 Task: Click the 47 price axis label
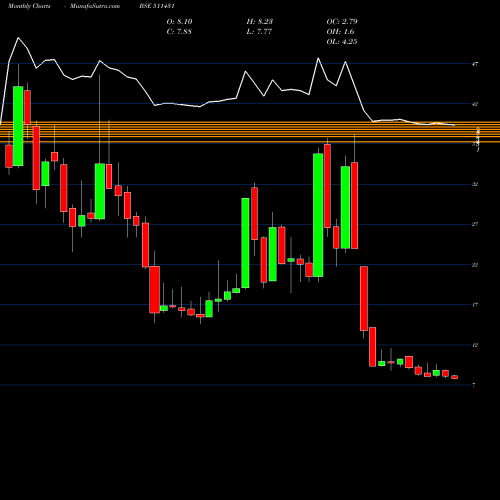pos(475,64)
